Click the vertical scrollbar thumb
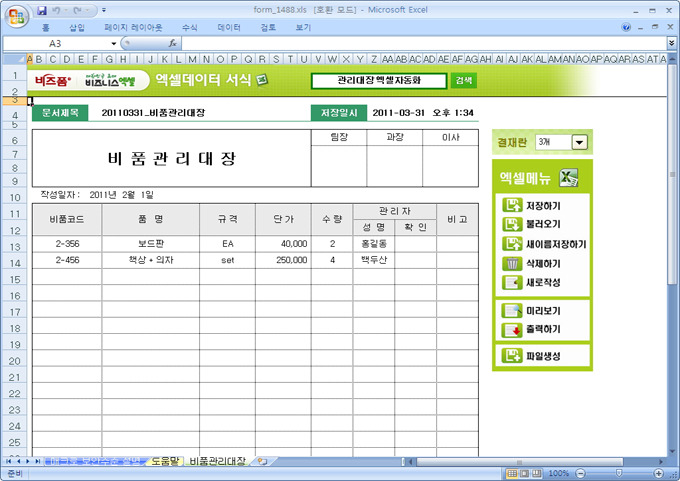680x481 pixels. click(672, 174)
